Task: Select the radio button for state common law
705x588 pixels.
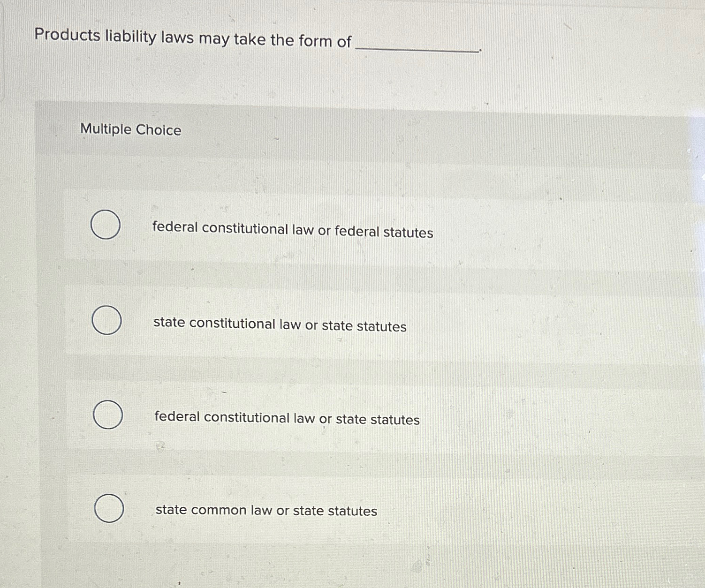Action: pyautogui.click(x=110, y=509)
